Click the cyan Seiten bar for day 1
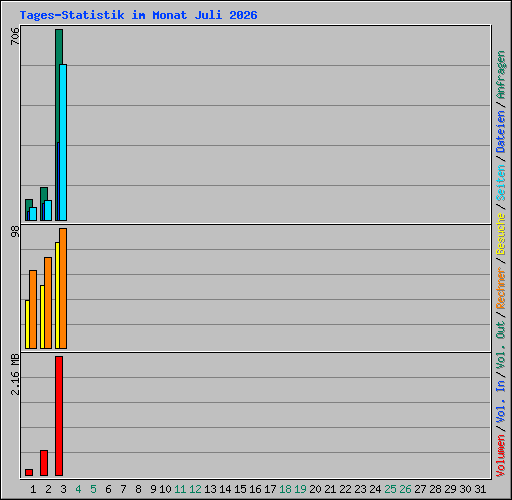This screenshot has width=512, height=500. [x=33, y=214]
